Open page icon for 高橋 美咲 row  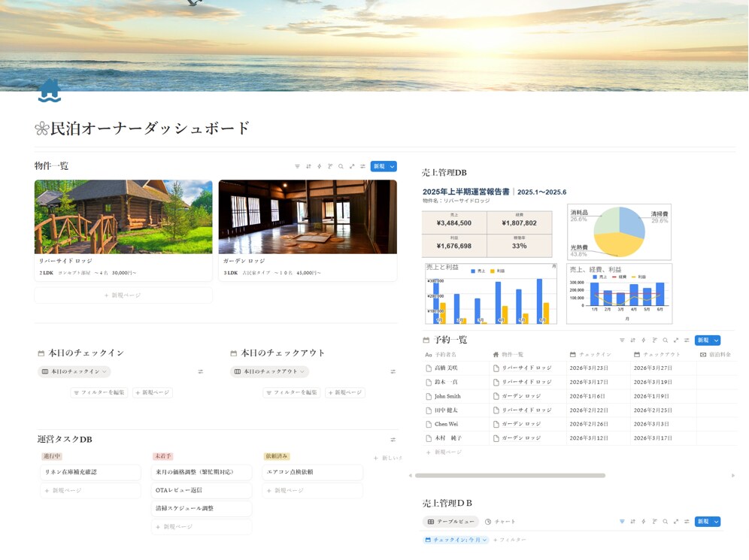click(x=429, y=368)
